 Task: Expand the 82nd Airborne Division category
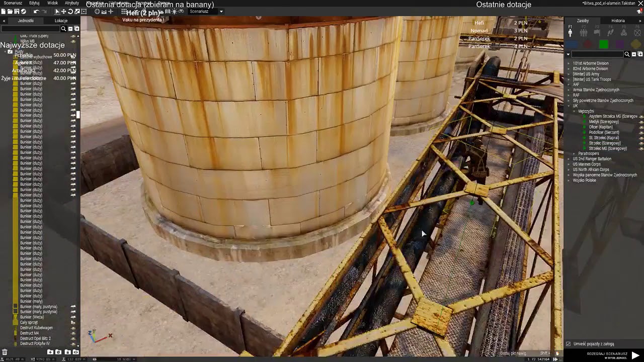[569, 69]
